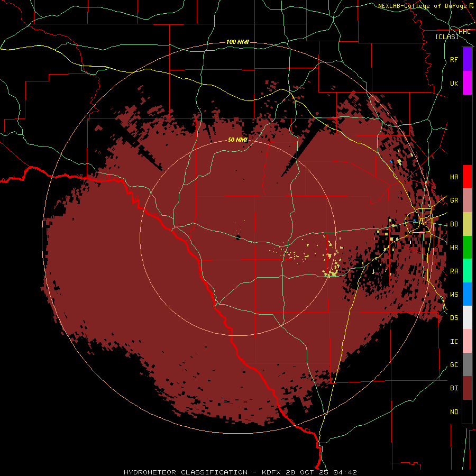Click the RA light green legend swatch
The image size is (476, 476).
(467, 271)
